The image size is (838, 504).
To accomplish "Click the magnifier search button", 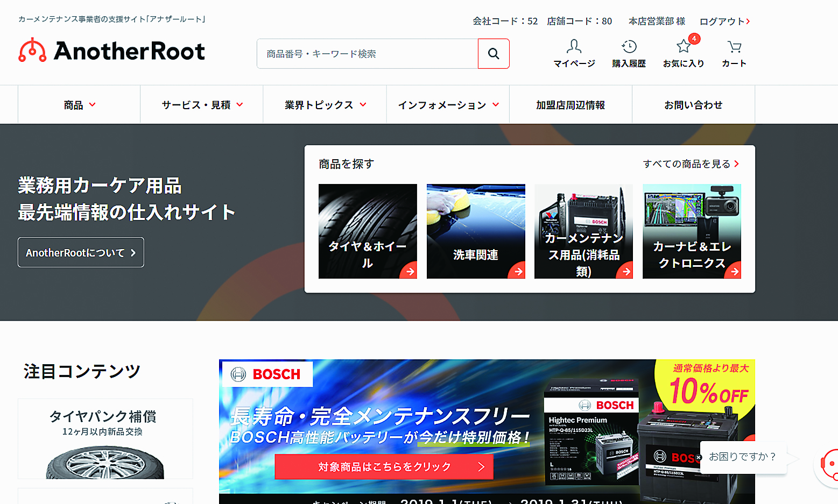I will pos(494,53).
